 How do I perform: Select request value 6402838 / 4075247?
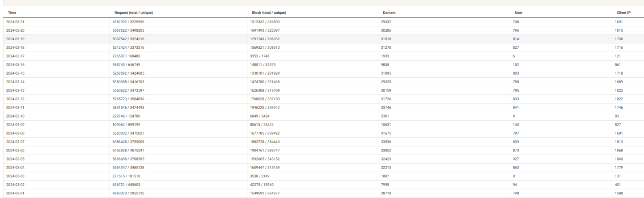coord(130,151)
